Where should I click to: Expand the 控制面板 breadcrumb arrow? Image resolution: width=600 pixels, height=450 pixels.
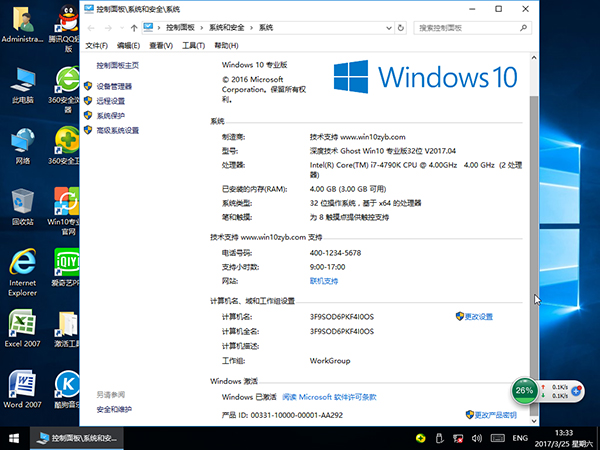click(x=201, y=26)
